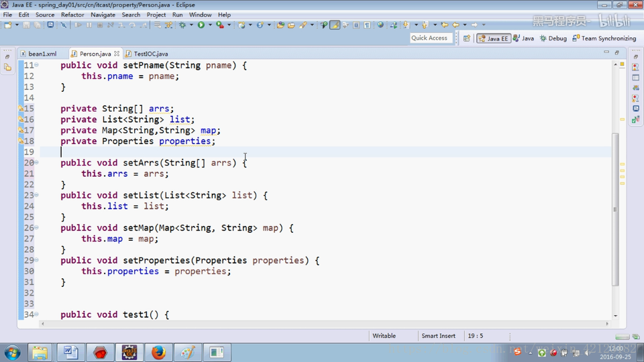Screen dimensions: 644x362
Task: Switch to the Java perspective
Action: [524, 39]
